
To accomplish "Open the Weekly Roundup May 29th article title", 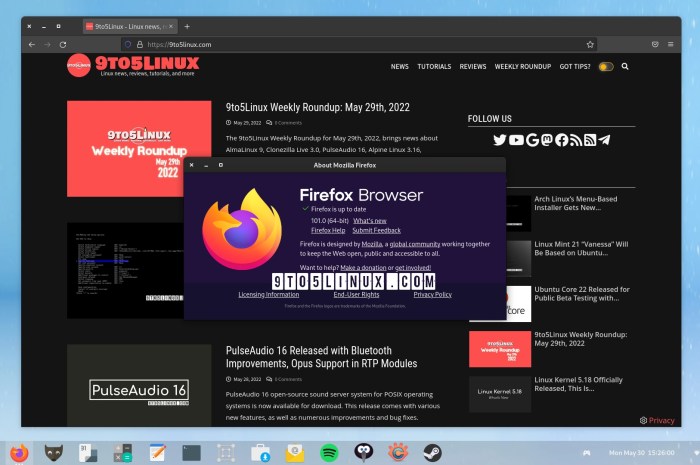I will tap(317, 108).
